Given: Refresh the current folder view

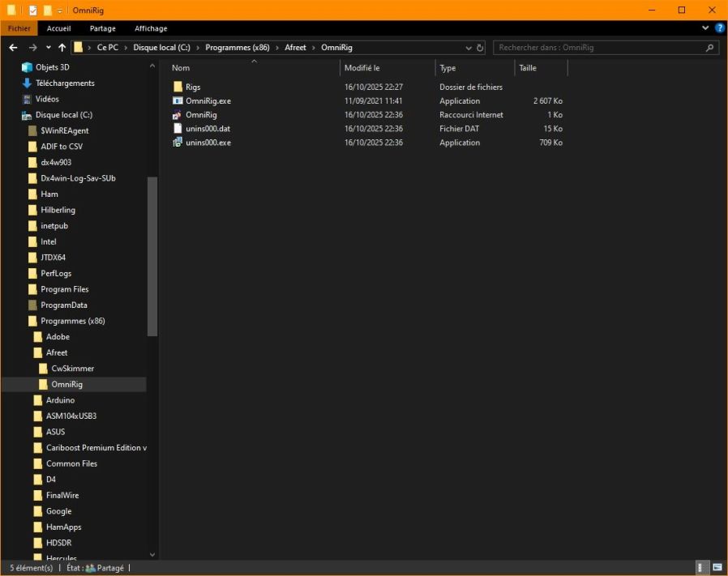Looking at the screenshot, I should click(x=480, y=48).
